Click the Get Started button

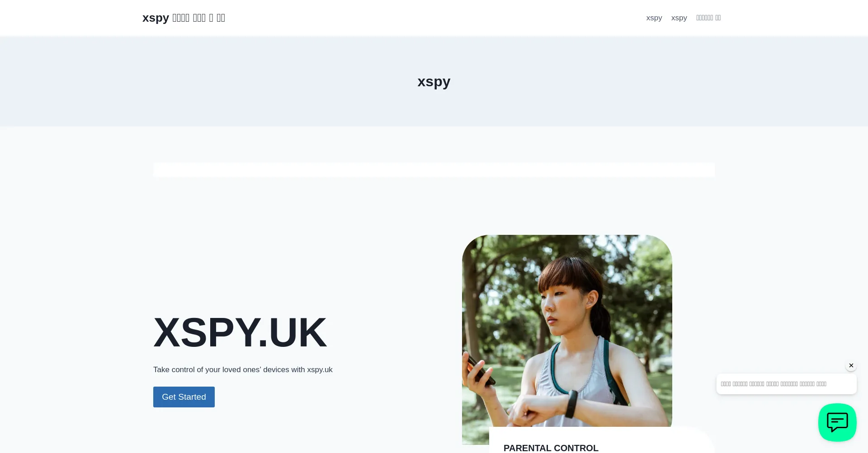click(184, 397)
